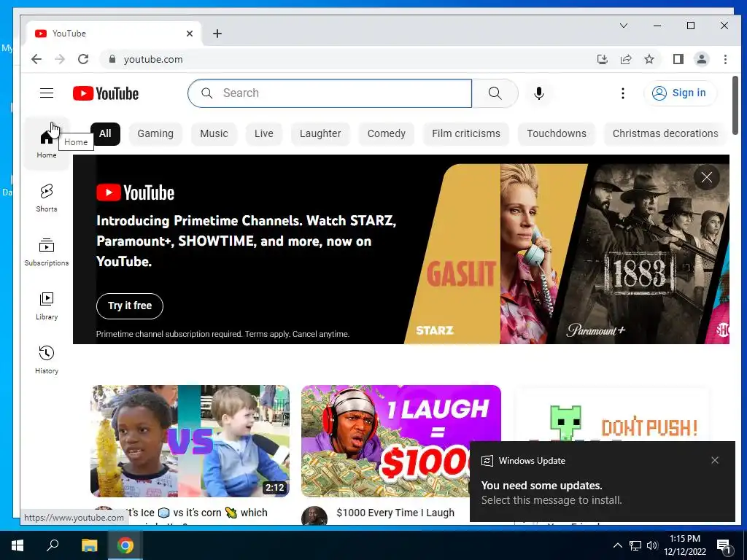The image size is (747, 560).
Task: Click the page vertical scrollbar
Action: click(x=735, y=106)
